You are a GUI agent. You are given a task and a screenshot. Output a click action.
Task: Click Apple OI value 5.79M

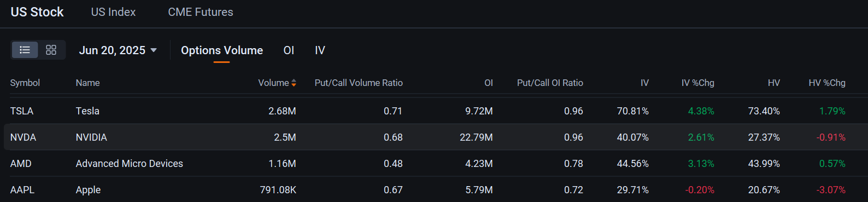[479, 190]
